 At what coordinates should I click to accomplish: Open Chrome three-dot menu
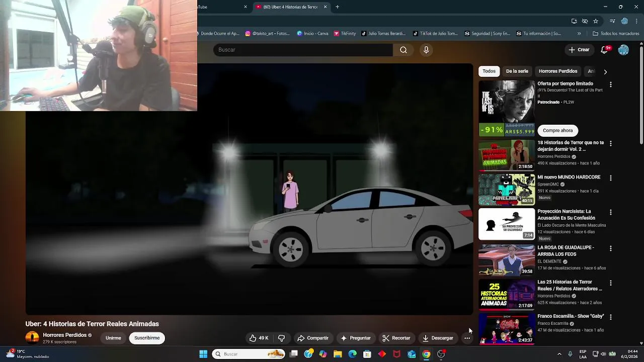635,21
